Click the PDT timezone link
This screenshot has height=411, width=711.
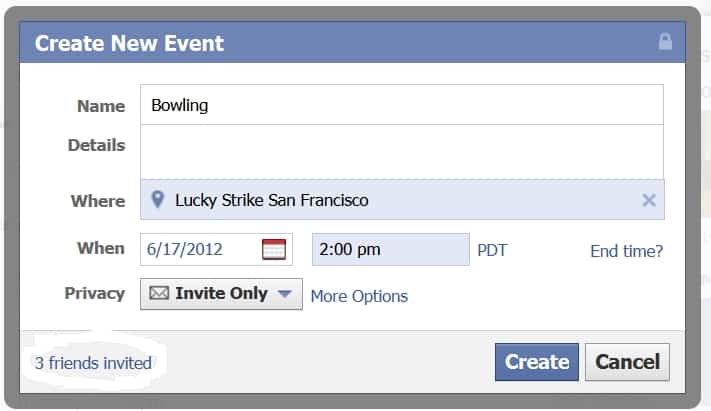pos(492,250)
